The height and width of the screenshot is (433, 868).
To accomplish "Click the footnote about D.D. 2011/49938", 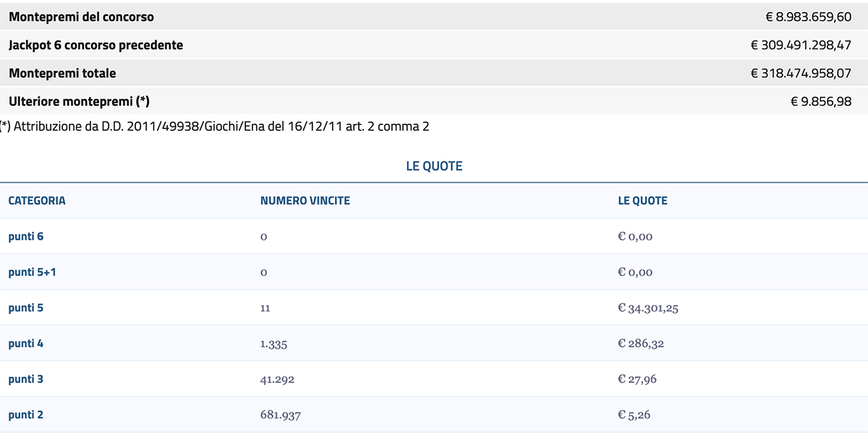I will (215, 127).
